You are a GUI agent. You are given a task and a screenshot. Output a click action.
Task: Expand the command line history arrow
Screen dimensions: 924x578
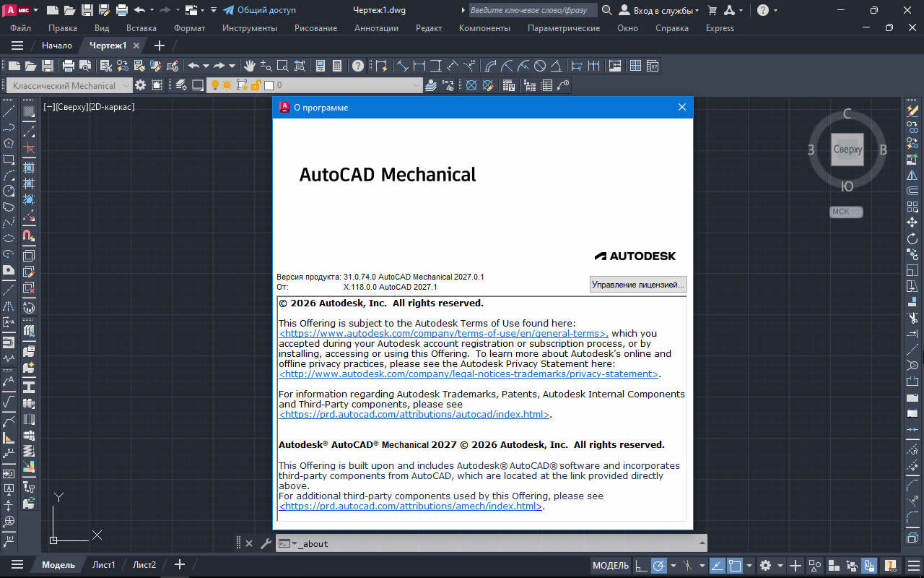tap(702, 543)
